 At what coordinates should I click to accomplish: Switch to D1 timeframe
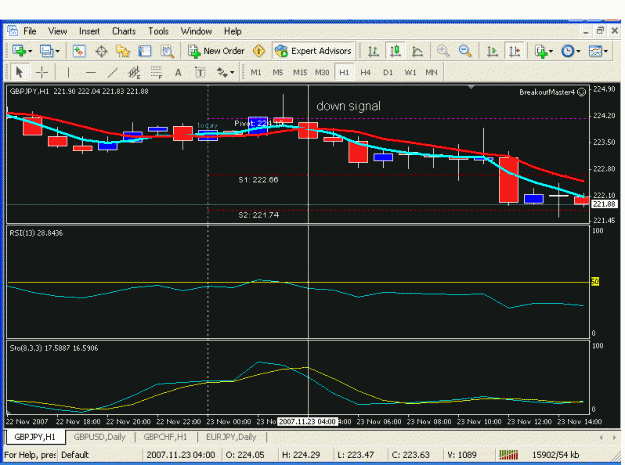tap(388, 73)
